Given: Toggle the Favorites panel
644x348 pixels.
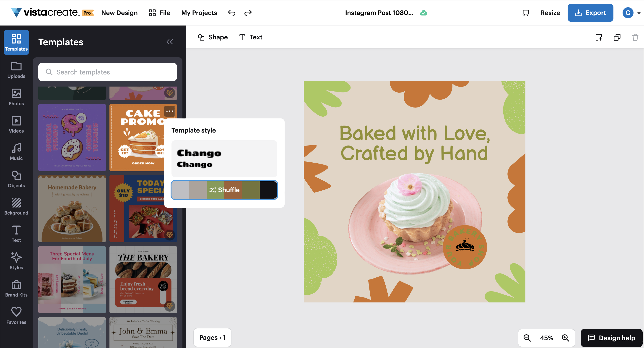Looking at the screenshot, I should [x=16, y=315].
